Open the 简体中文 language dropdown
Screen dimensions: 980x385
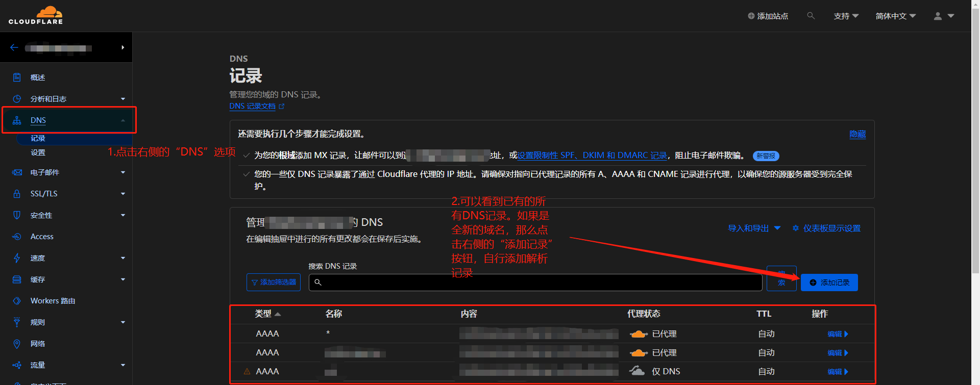(896, 16)
